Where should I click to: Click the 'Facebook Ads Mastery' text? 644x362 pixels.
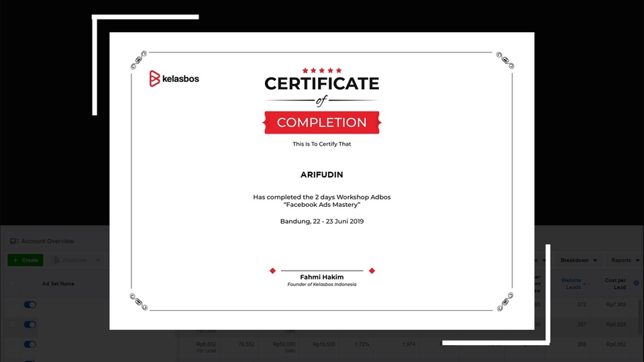pyautogui.click(x=321, y=204)
